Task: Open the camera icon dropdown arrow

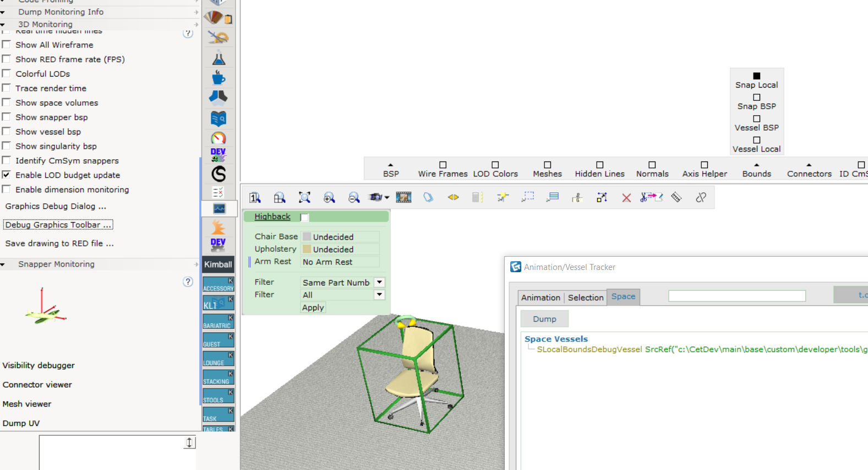Action: tap(387, 198)
